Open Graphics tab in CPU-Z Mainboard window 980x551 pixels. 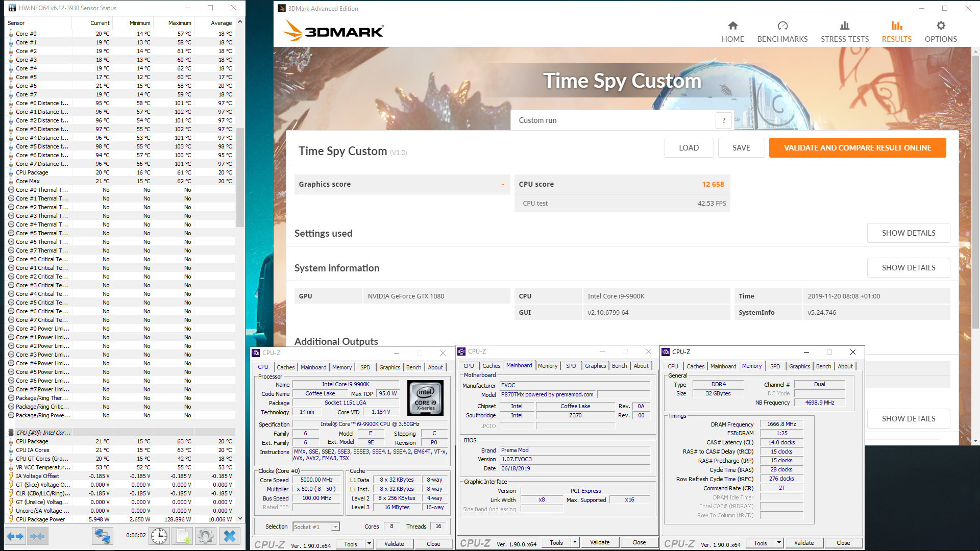point(595,366)
